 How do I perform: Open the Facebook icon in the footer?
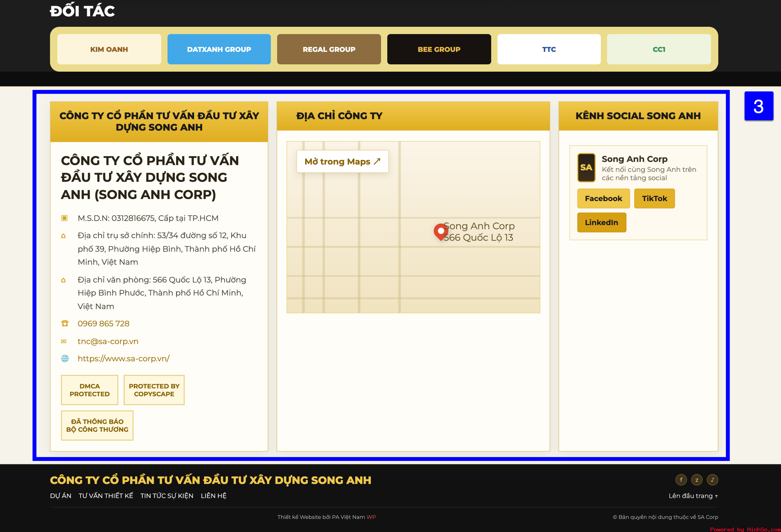tap(681, 480)
